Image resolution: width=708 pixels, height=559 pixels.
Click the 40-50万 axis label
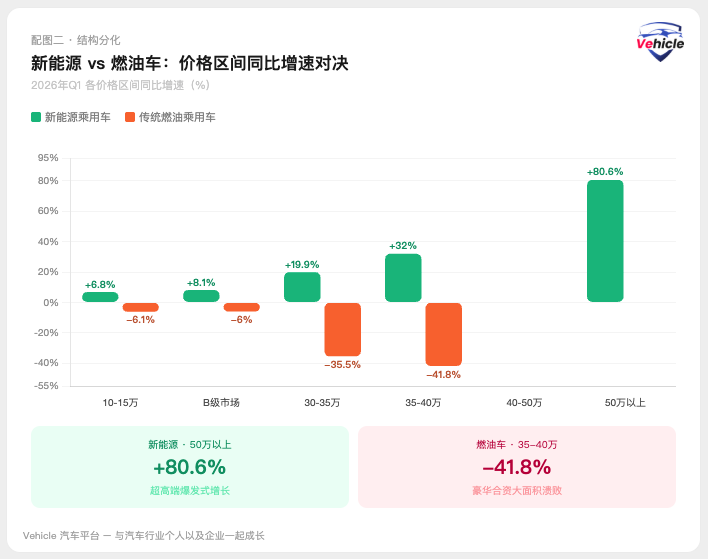(x=524, y=403)
